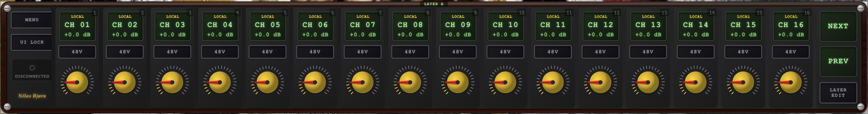
Task: Click the CH 02 gain knob
Action: coord(125,82)
